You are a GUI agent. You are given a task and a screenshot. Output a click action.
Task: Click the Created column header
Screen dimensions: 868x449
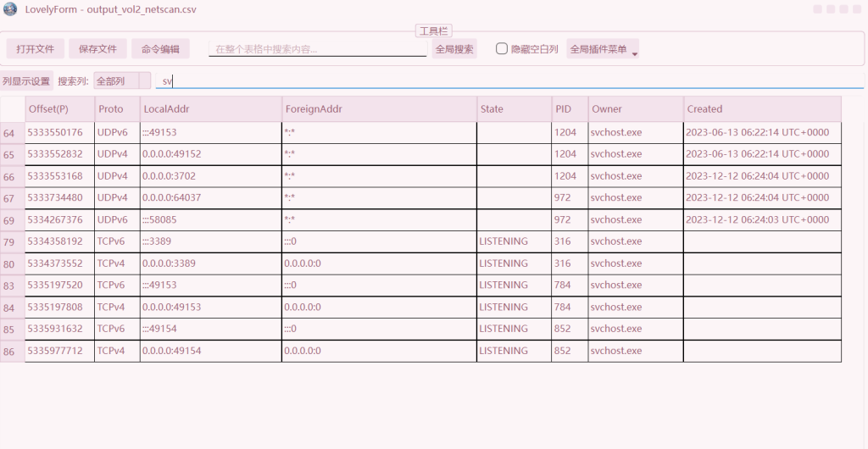click(761, 109)
